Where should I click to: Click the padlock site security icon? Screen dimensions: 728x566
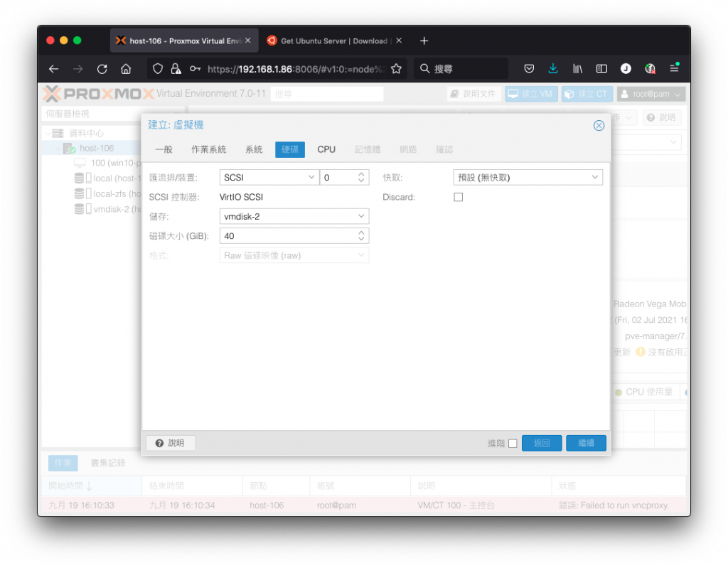(176, 69)
